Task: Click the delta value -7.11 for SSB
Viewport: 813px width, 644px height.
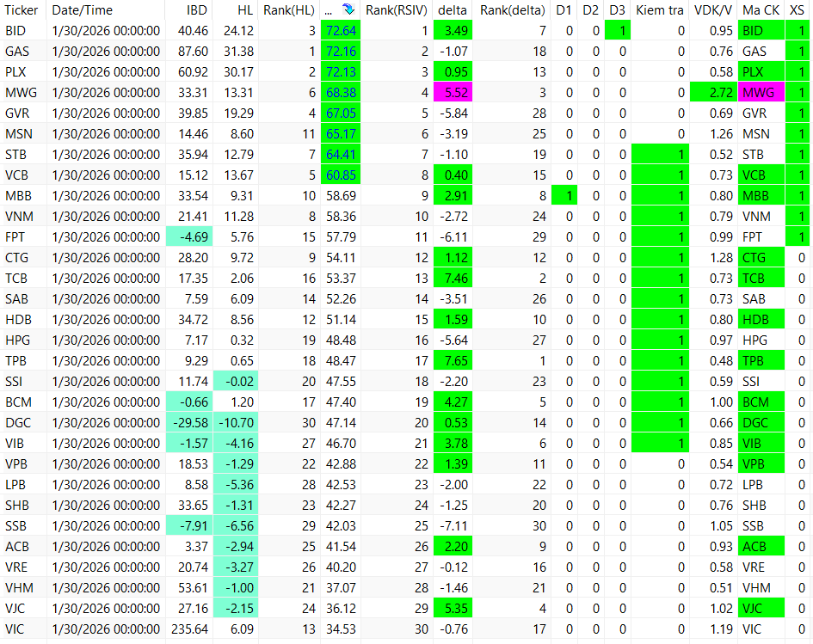Action: [453, 526]
